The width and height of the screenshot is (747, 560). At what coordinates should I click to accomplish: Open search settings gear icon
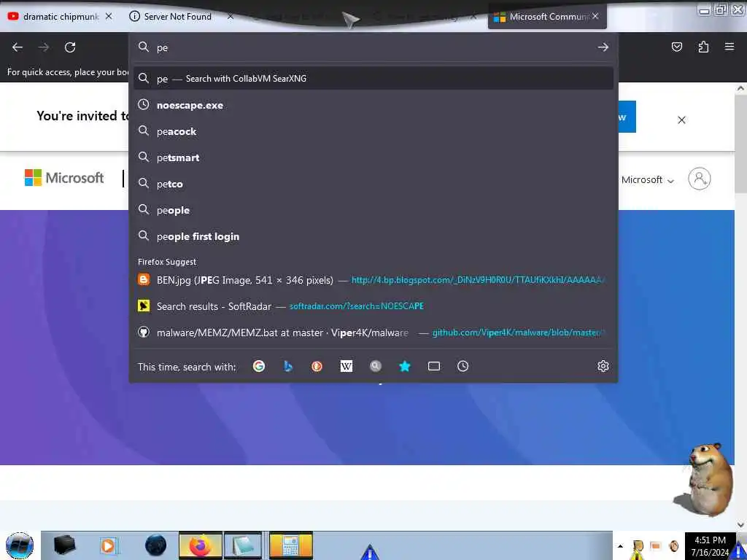tap(603, 366)
